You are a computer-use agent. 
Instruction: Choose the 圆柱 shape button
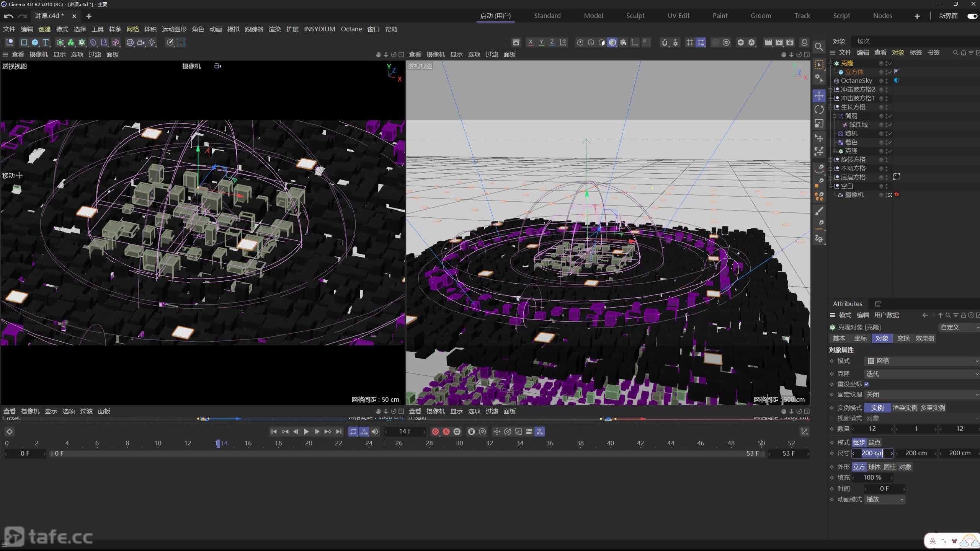click(x=890, y=467)
